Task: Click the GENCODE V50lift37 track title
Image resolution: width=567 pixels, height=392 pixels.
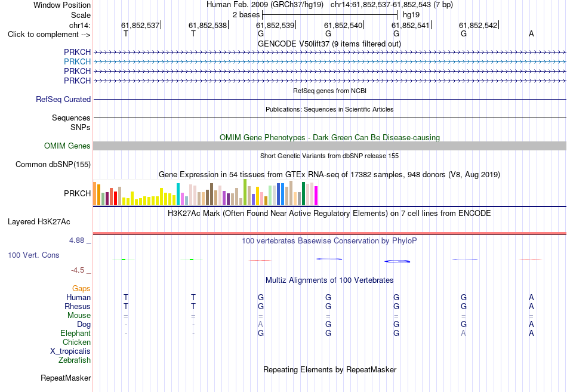Action: coord(329,44)
